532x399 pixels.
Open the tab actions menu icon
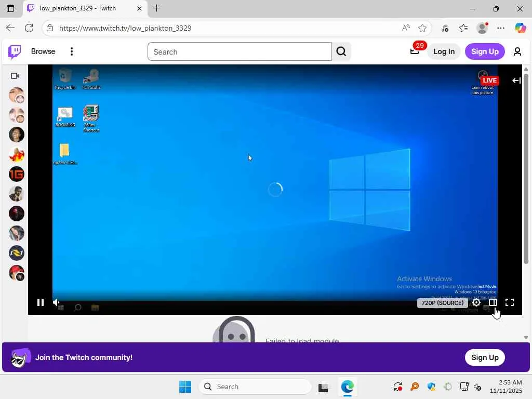[10, 8]
